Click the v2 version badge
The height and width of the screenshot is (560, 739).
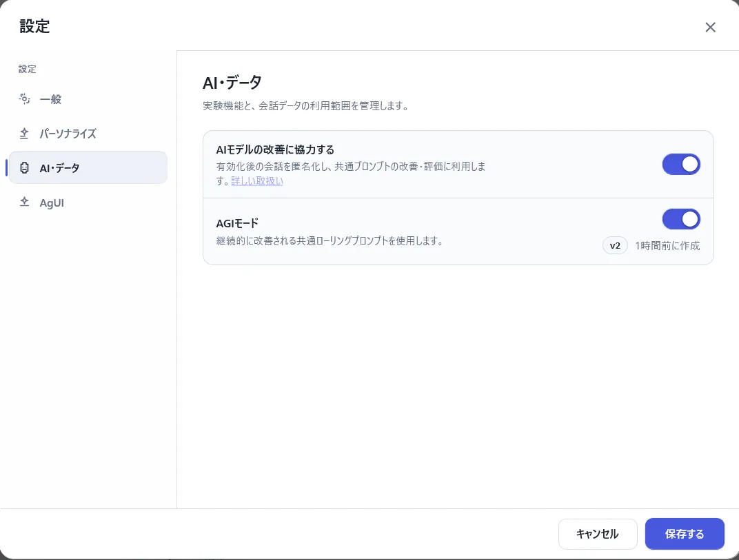[x=615, y=245]
